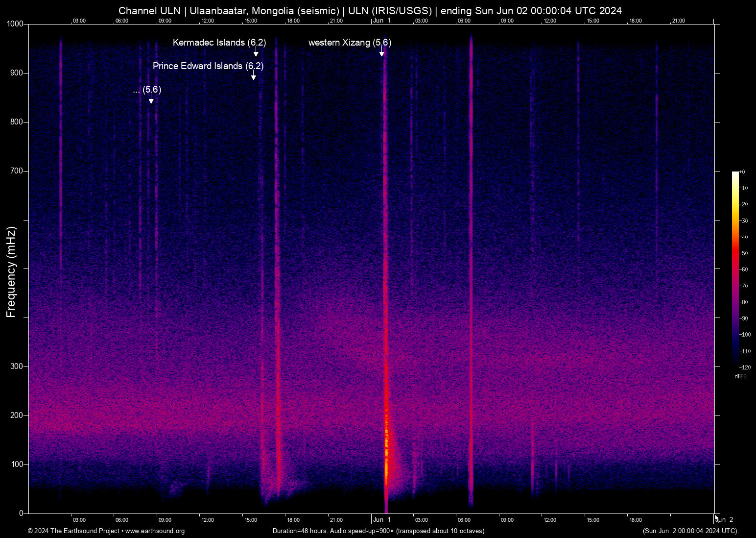Open the www.earthsound.org link in footer
Viewport: 756px width, 538px height.
pos(155,531)
